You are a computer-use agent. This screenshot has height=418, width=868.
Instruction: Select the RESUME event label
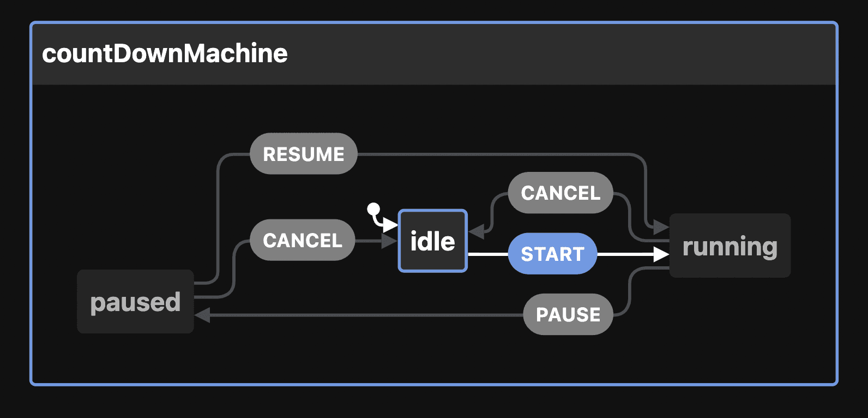coord(304,154)
